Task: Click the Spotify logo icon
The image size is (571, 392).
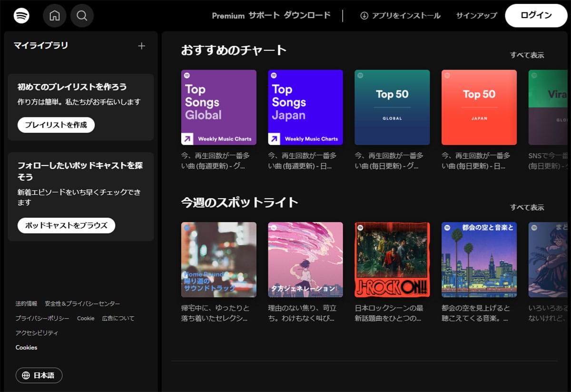Action: pyautogui.click(x=21, y=16)
